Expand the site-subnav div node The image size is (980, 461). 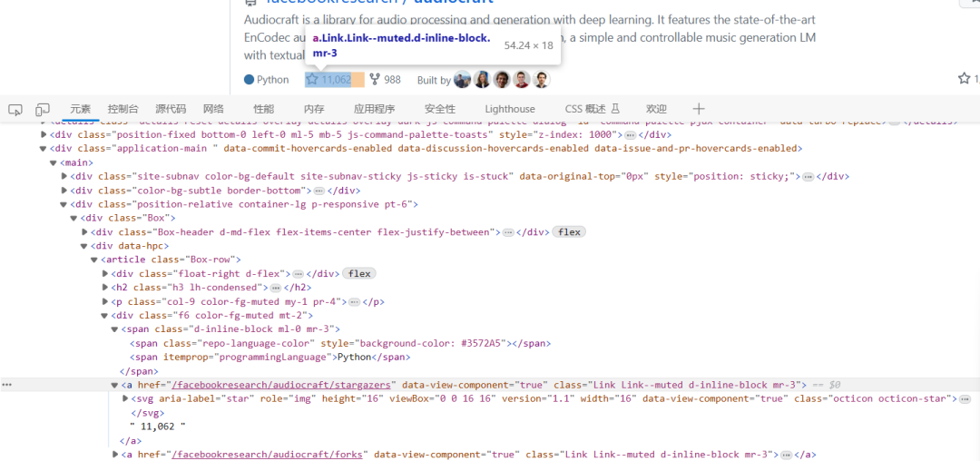(x=64, y=177)
